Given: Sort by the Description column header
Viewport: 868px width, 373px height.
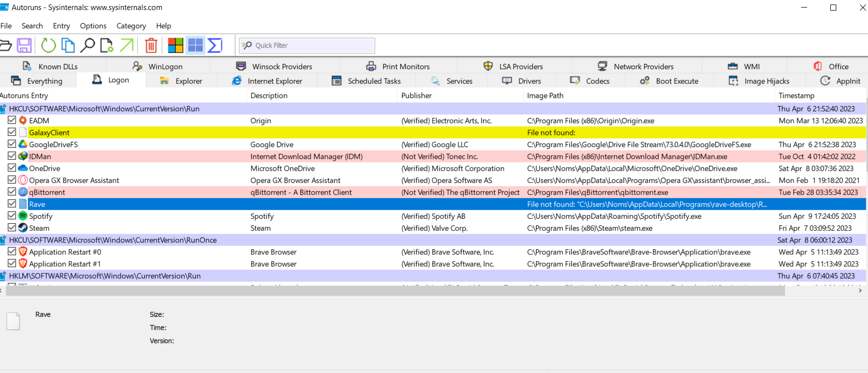Looking at the screenshot, I should point(322,96).
